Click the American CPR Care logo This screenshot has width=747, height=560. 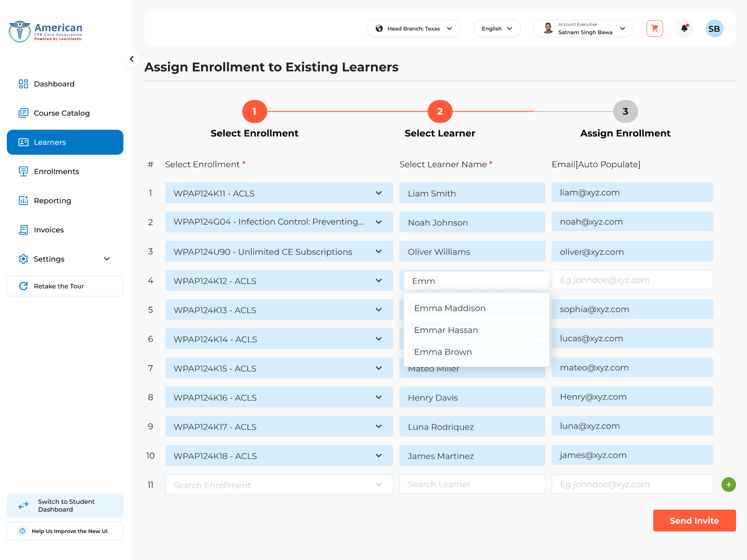tap(46, 31)
